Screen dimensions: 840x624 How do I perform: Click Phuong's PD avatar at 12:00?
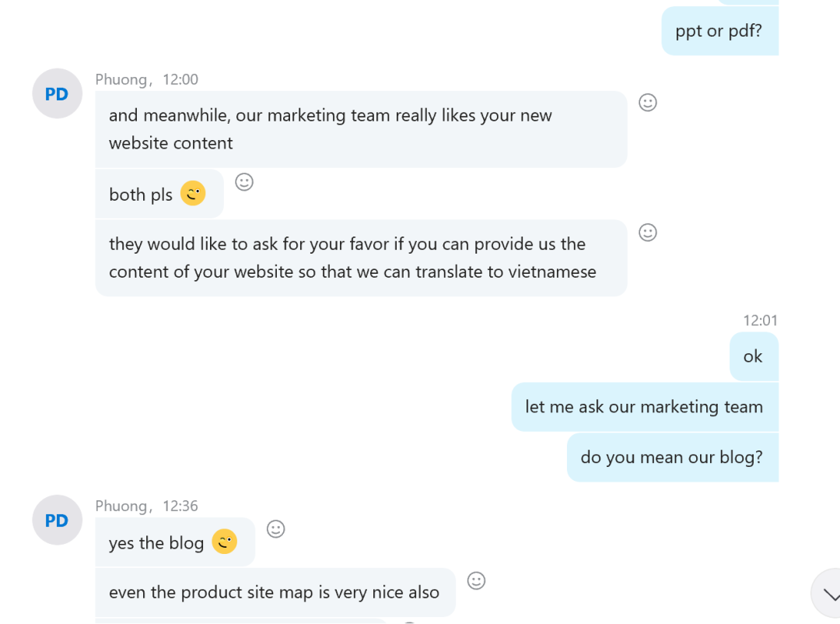58,93
